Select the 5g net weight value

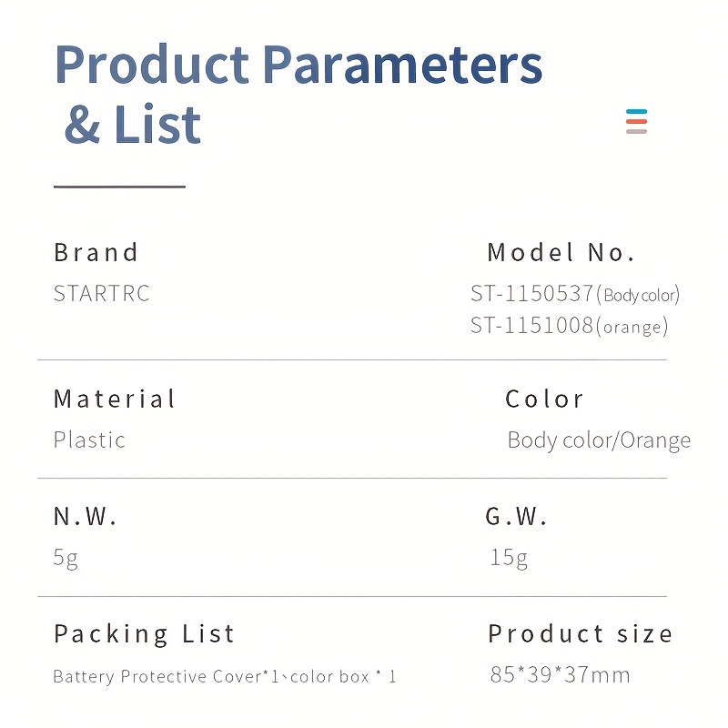pyautogui.click(x=66, y=558)
